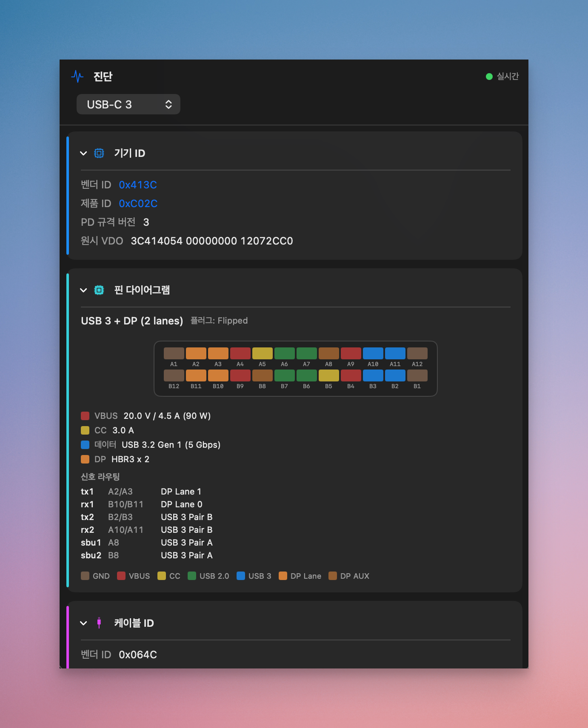Select pin A5 CC swatch
Screen dimensions: 588x728
263,353
